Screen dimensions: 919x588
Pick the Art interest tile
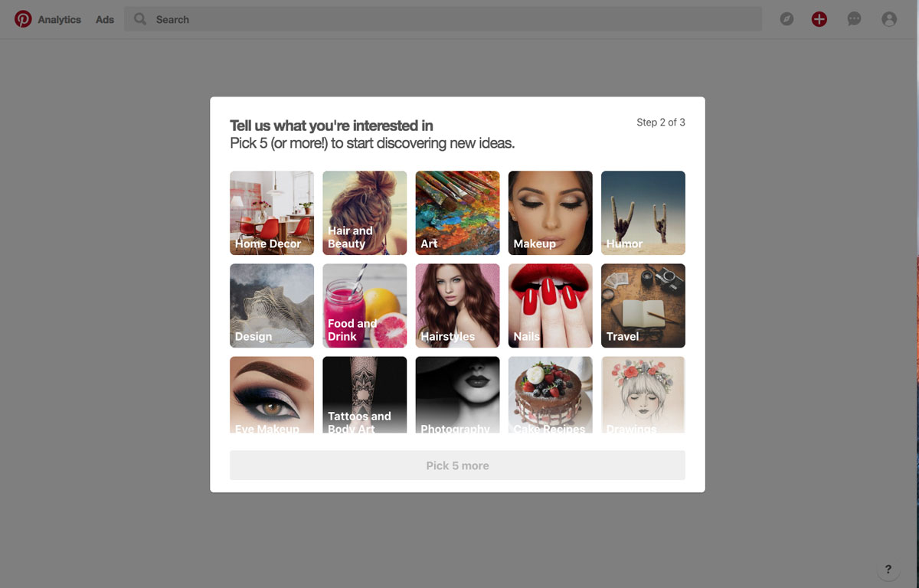click(457, 212)
